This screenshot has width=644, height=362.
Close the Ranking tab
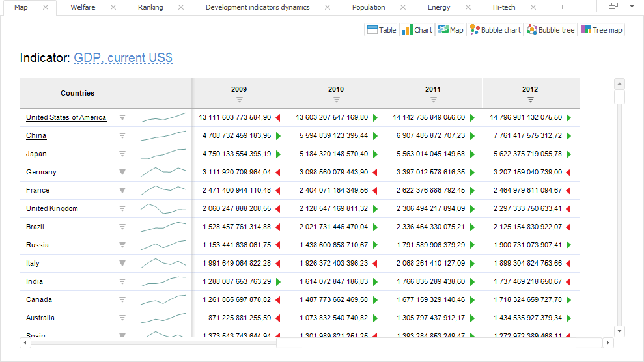click(x=181, y=7)
